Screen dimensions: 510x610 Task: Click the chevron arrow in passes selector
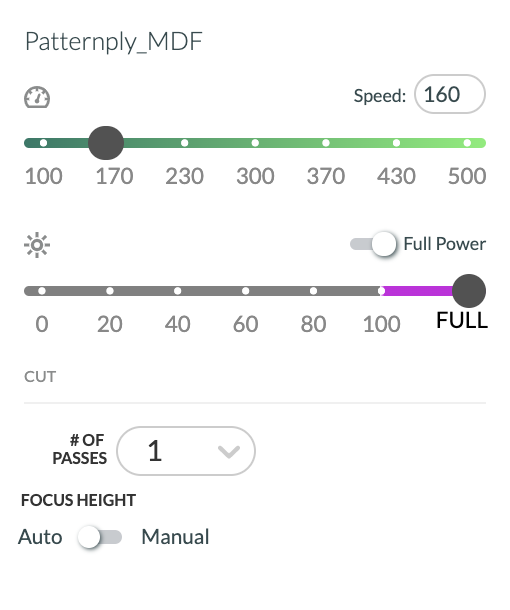(229, 452)
